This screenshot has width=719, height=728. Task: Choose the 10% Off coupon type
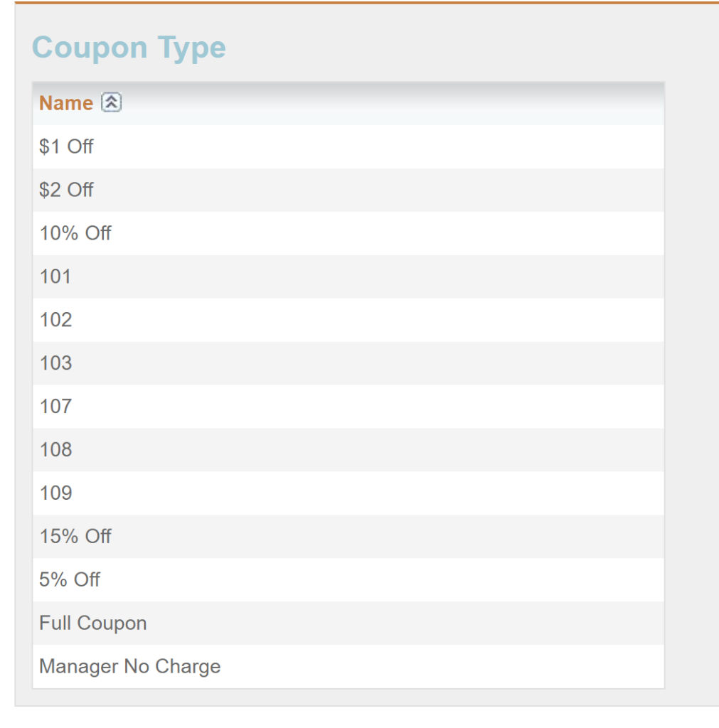point(348,233)
